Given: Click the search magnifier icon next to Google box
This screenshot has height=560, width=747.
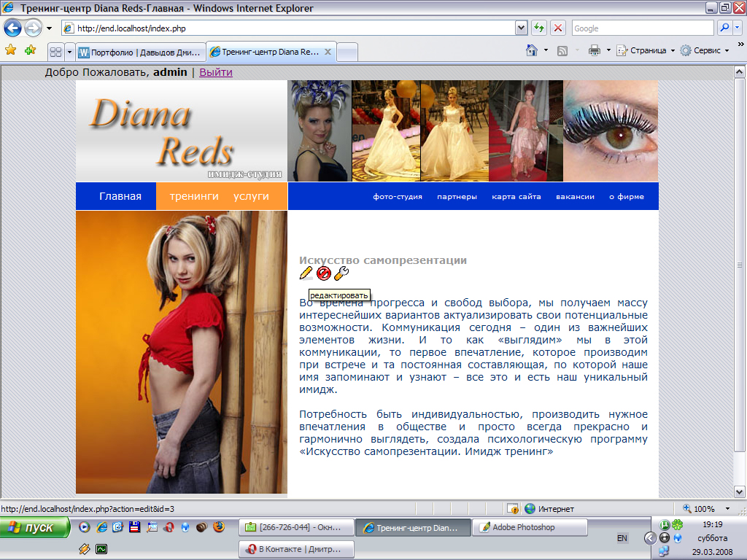Looking at the screenshot, I should [724, 28].
